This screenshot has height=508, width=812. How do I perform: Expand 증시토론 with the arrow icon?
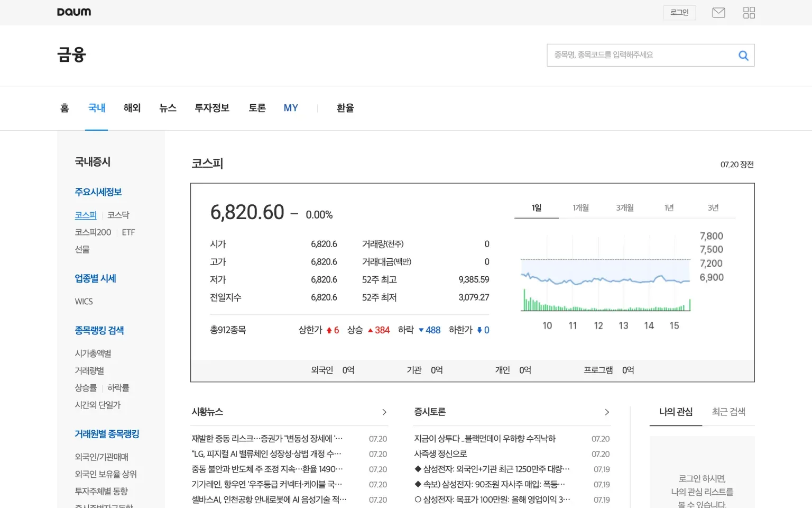pos(607,412)
